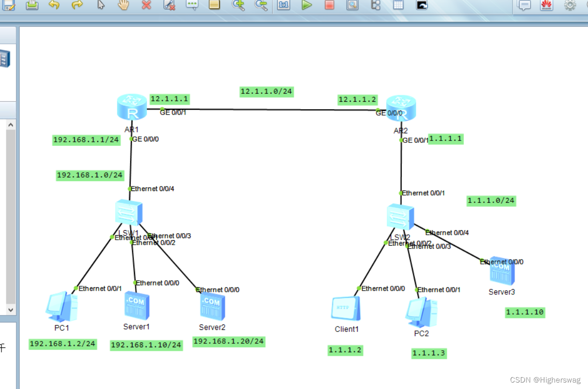Select router AR1 in the topology
This screenshot has height=389, width=588.
point(132,106)
